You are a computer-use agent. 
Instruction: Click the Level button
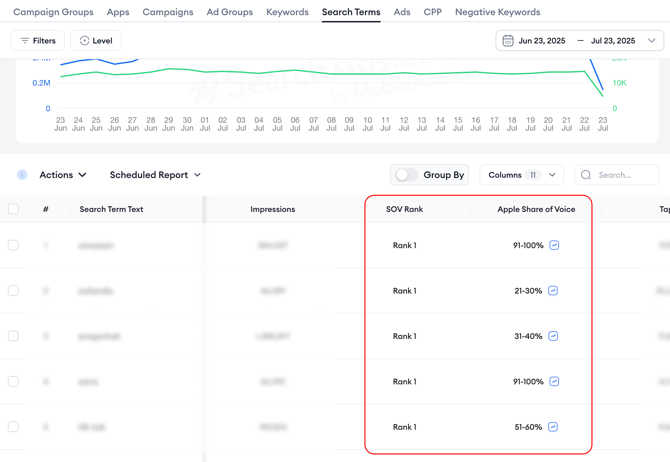click(96, 41)
